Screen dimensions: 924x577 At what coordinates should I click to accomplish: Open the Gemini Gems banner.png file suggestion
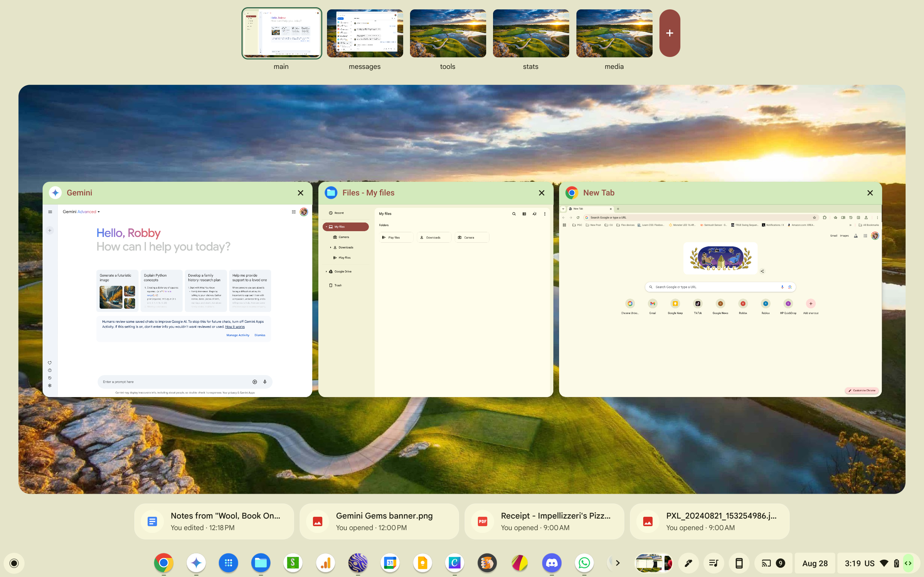click(379, 521)
